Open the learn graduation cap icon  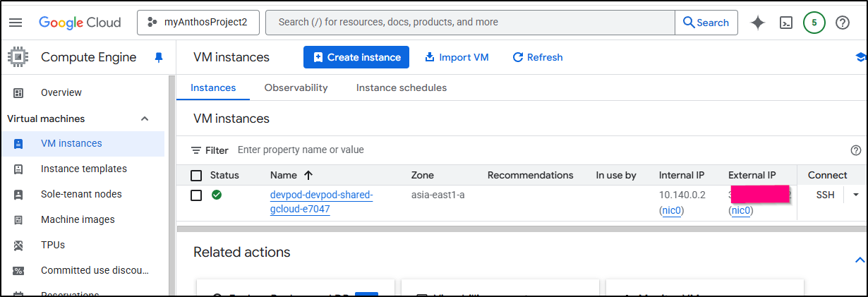[860, 57]
